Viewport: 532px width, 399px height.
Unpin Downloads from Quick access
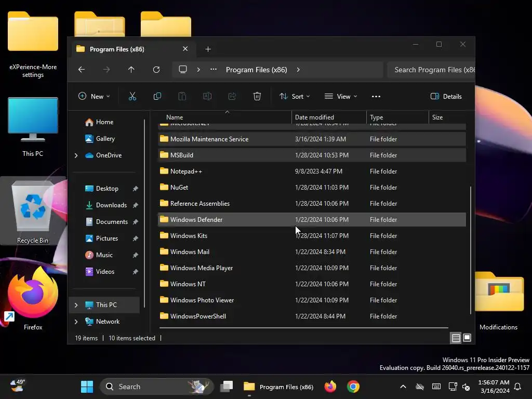pyautogui.click(x=136, y=205)
